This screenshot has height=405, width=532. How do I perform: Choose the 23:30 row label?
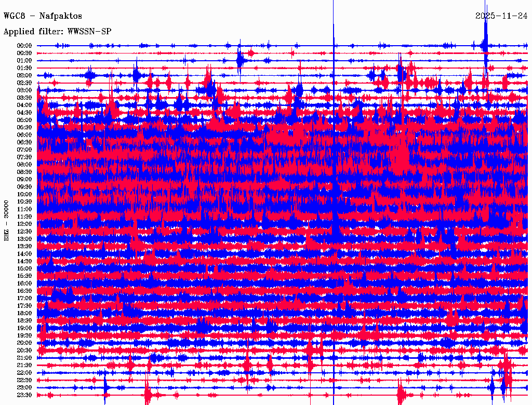24,395
